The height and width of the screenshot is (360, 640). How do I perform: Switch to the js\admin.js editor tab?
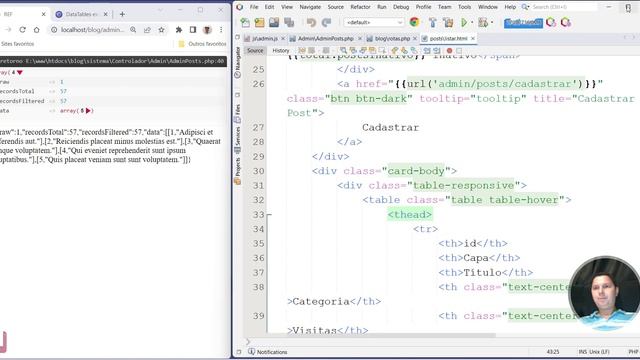coord(265,38)
